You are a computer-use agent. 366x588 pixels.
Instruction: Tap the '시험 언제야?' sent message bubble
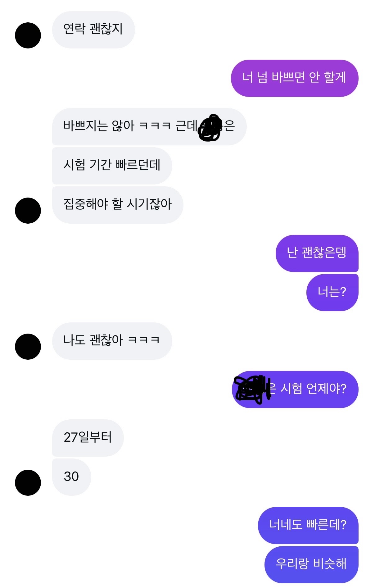[x=295, y=390]
